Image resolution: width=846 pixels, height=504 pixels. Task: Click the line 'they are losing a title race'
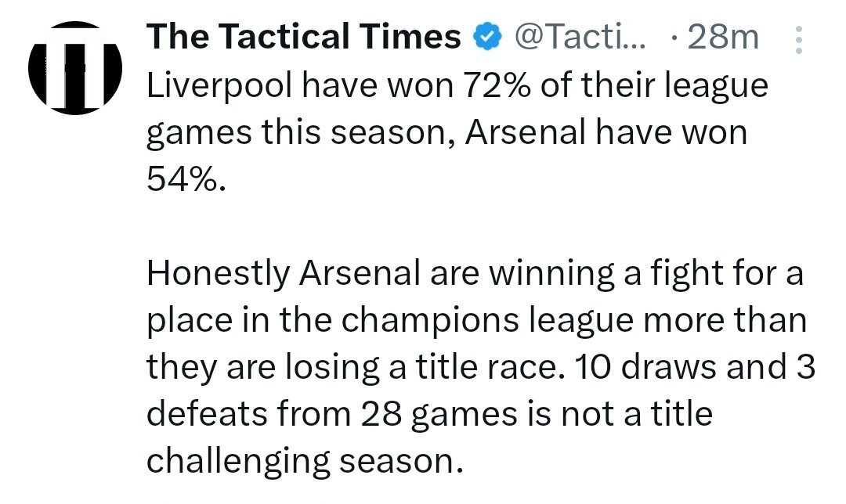pyautogui.click(x=481, y=367)
